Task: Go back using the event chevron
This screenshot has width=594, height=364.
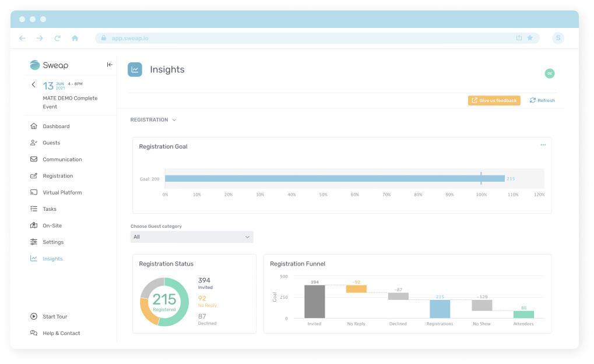Action: [33, 85]
